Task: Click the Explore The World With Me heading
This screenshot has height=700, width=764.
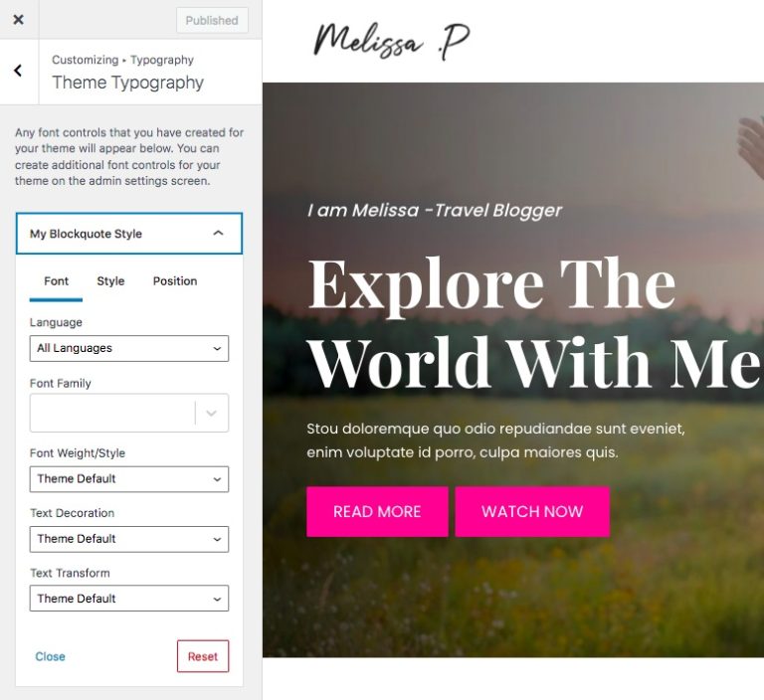Action: click(x=534, y=322)
